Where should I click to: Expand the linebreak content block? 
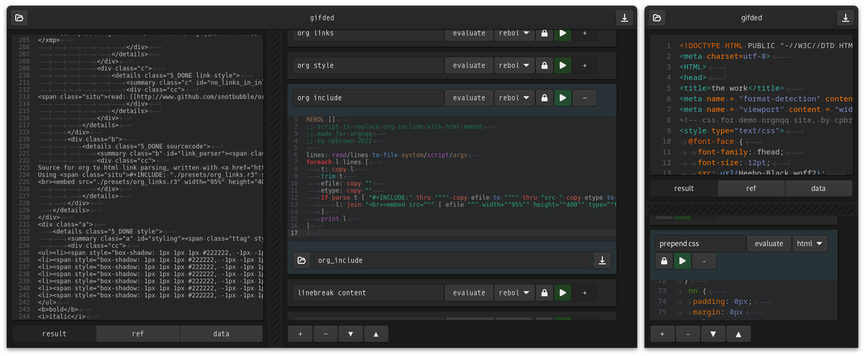pos(585,293)
